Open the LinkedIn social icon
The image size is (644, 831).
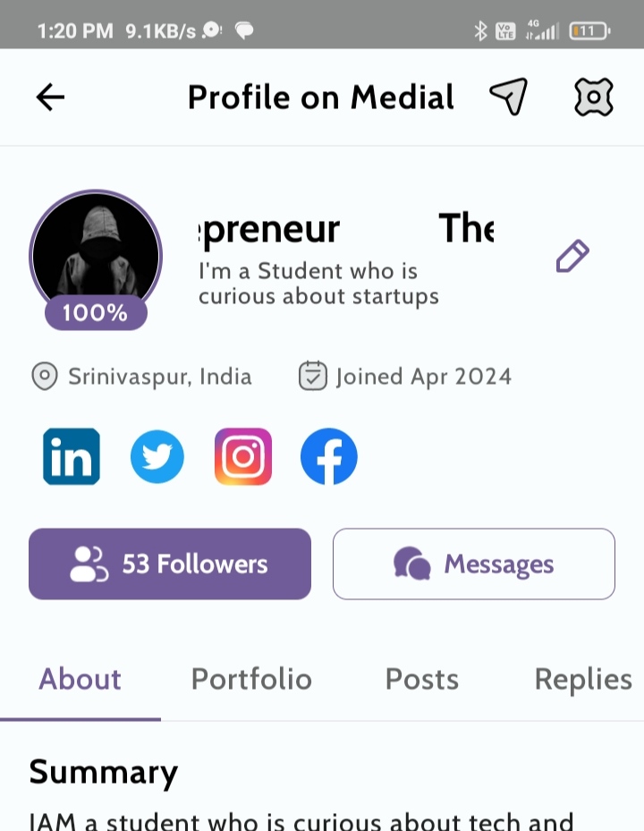point(72,456)
